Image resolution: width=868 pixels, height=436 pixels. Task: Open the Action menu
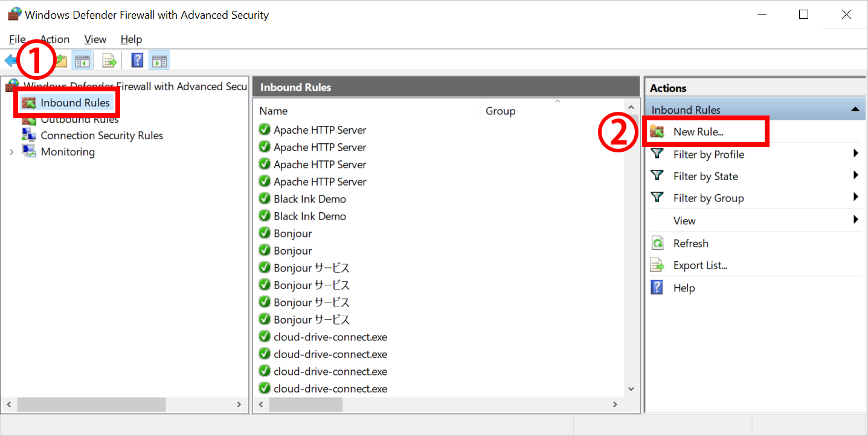55,39
